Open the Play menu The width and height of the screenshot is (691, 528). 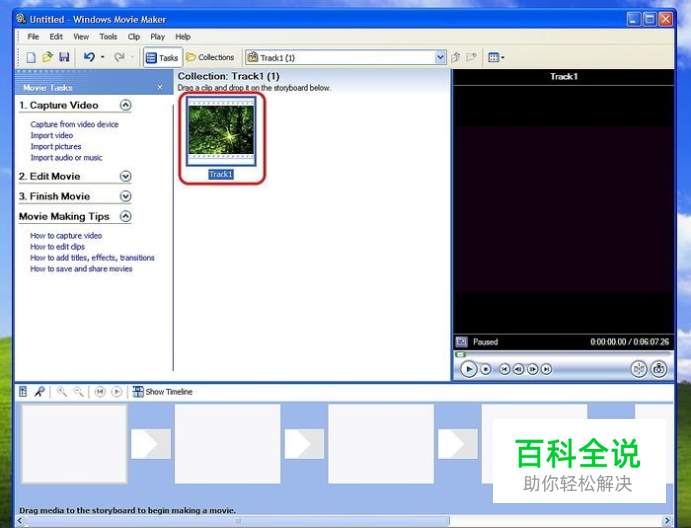[x=157, y=37]
